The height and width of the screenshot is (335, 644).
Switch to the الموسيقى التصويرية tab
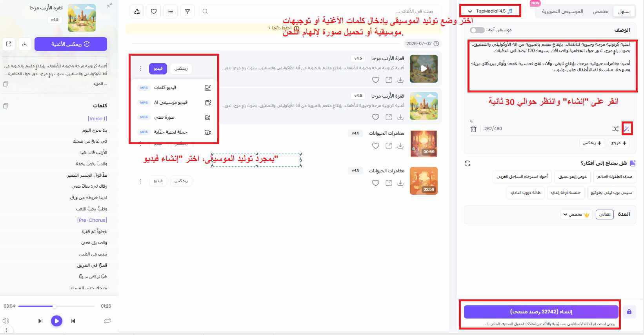562,11
